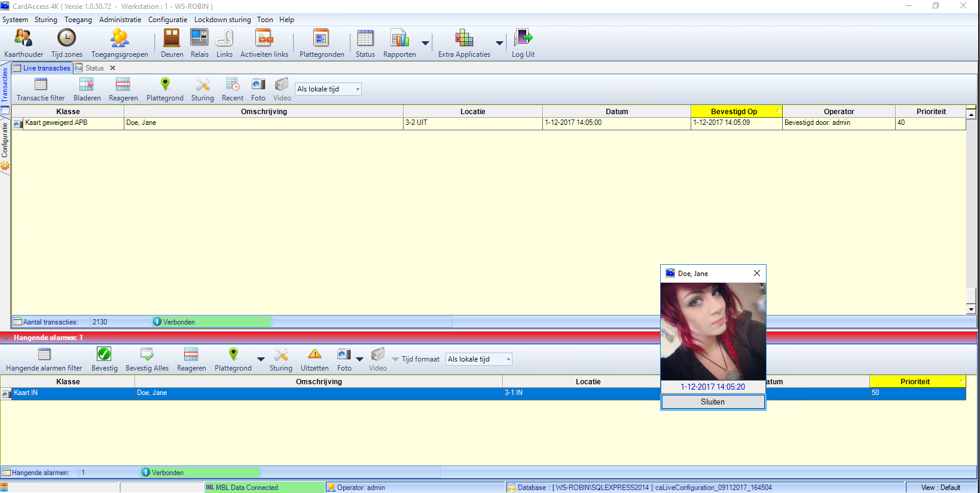Open Tijd zones clock icon
The width and height of the screenshot is (980, 493).
[66, 38]
